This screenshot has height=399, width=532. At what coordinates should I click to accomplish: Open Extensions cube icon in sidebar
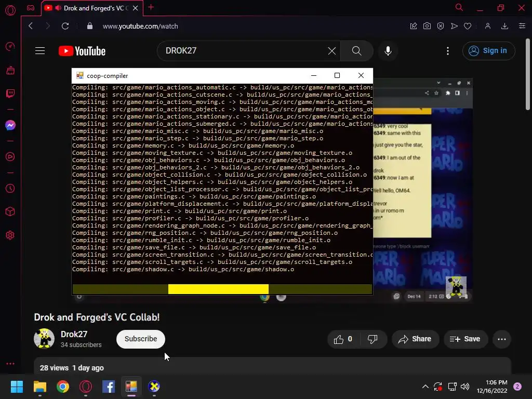pos(10,212)
